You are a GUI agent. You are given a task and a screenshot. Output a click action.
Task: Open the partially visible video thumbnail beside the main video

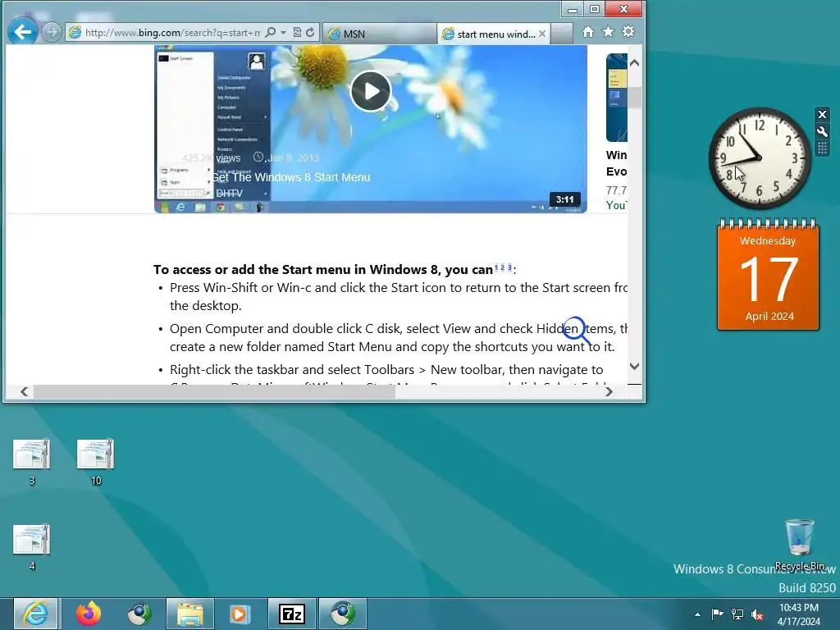click(617, 98)
